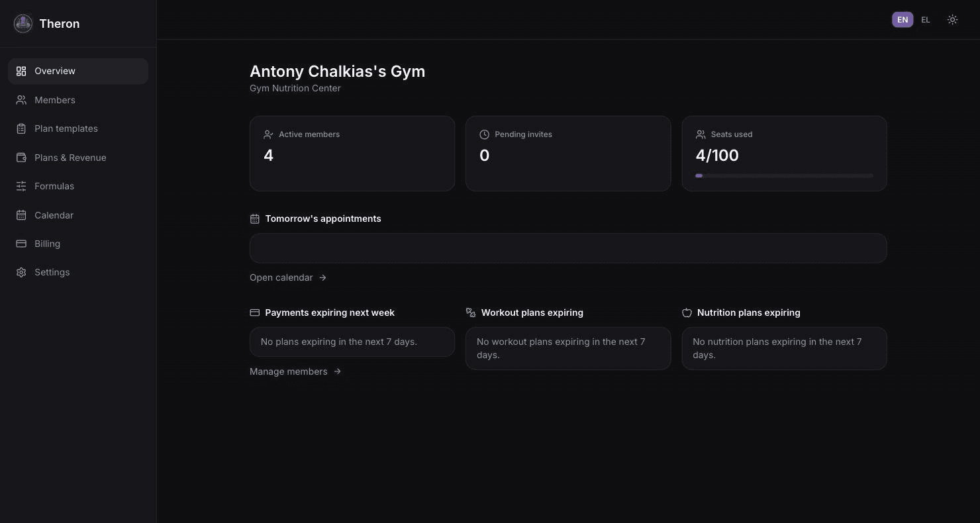The height and width of the screenshot is (523, 980).
Task: Click the Plans & Revenue wallet icon
Action: pos(21,158)
